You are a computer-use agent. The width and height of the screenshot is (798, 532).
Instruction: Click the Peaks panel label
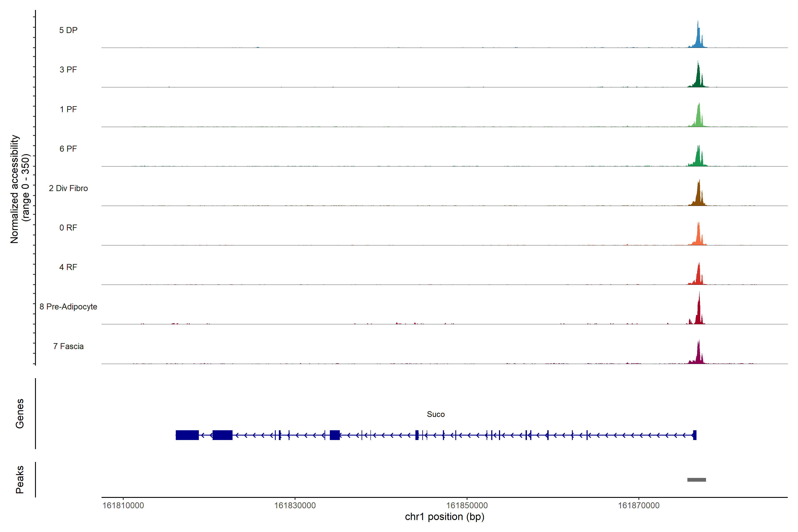coord(20,479)
